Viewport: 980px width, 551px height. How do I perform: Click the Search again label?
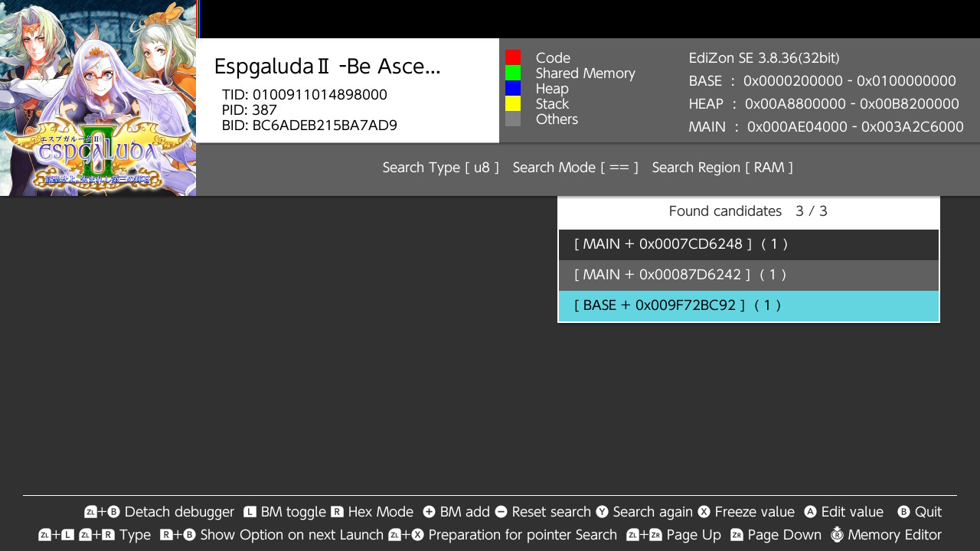click(x=653, y=512)
